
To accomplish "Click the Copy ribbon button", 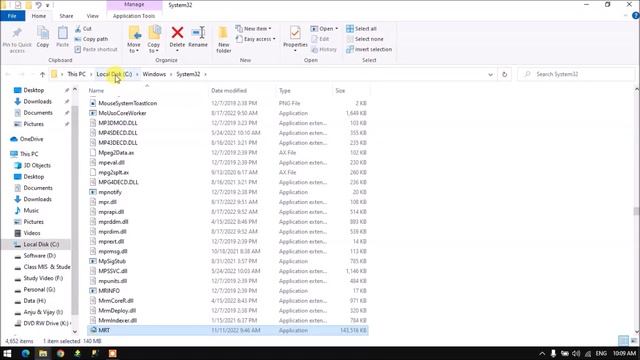I will point(42,37).
